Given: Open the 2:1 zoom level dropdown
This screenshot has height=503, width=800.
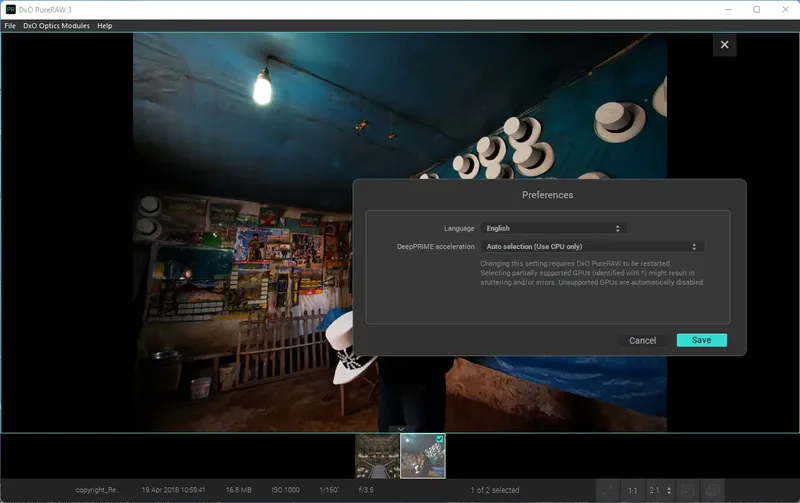Looking at the screenshot, I should click(x=661, y=490).
